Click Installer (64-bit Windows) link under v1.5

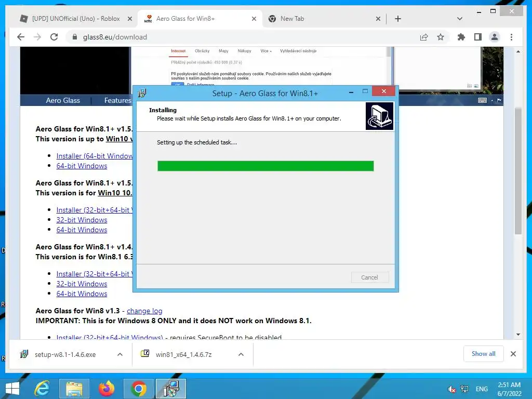pos(95,156)
